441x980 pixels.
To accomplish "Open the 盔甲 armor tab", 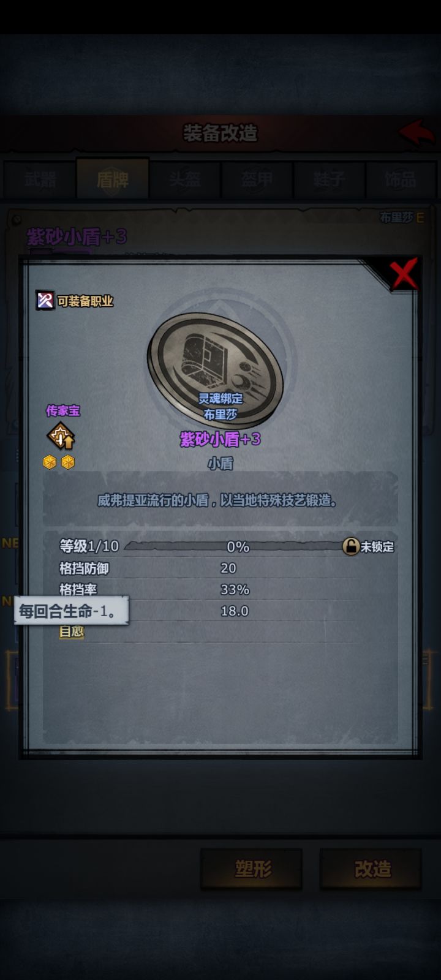I will (x=257, y=179).
